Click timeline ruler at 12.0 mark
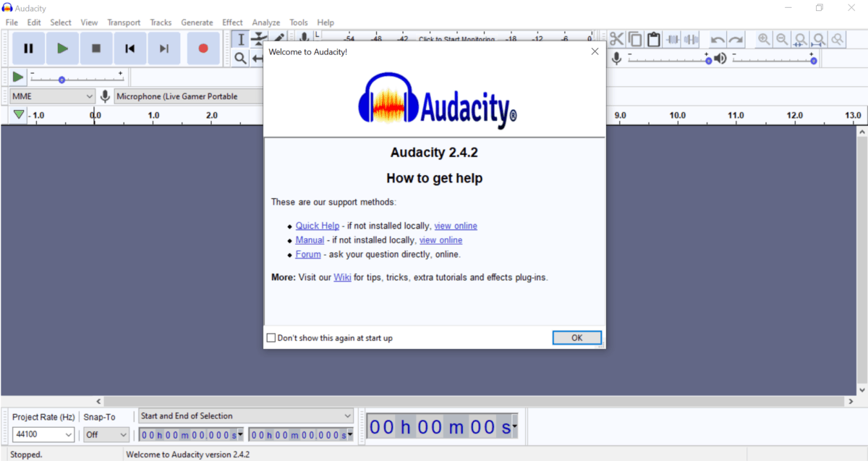This screenshot has height=461, width=868. click(795, 116)
